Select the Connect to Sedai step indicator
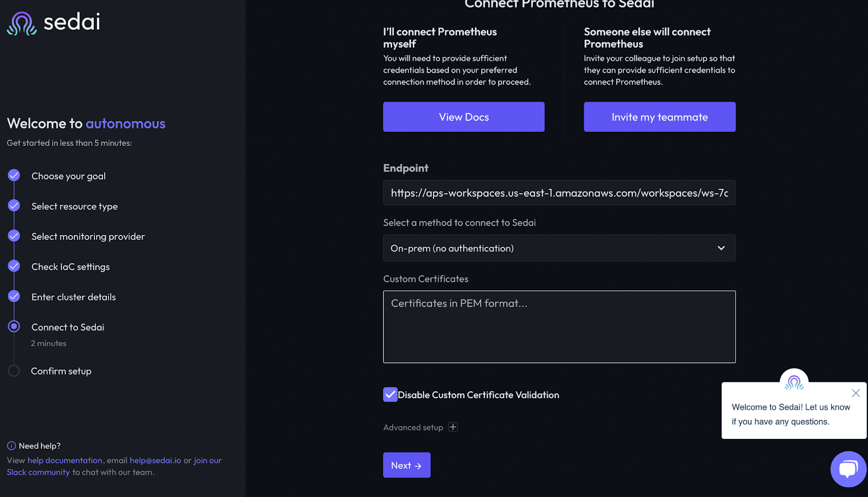 point(14,326)
